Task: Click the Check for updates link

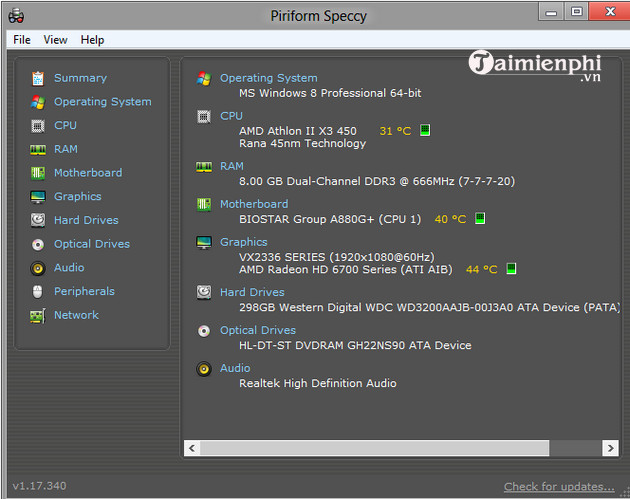Action: point(559,487)
